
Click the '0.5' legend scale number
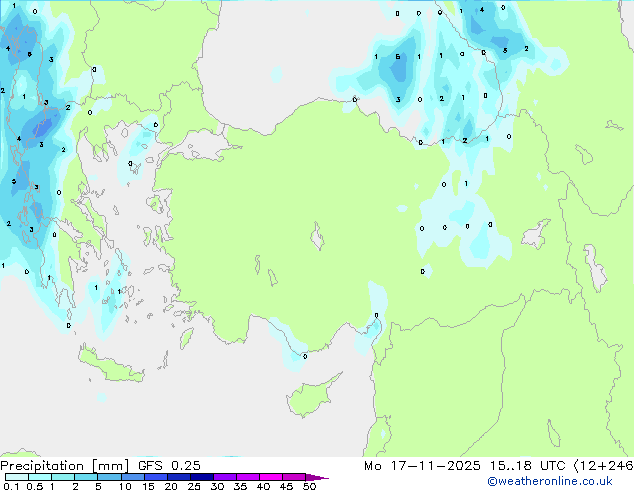pyautogui.click(x=35, y=486)
